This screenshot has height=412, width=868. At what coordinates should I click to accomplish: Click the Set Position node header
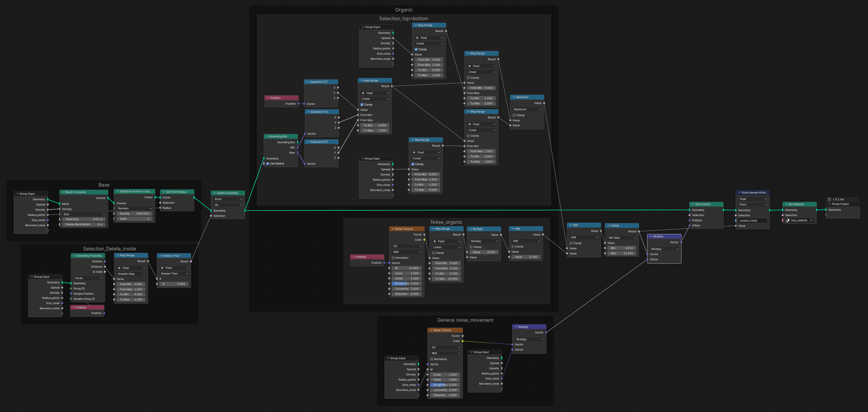[706, 204]
